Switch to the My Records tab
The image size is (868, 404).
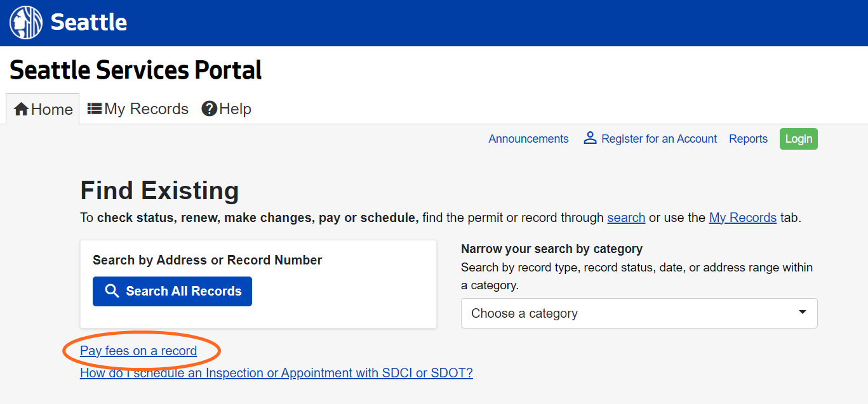[138, 109]
